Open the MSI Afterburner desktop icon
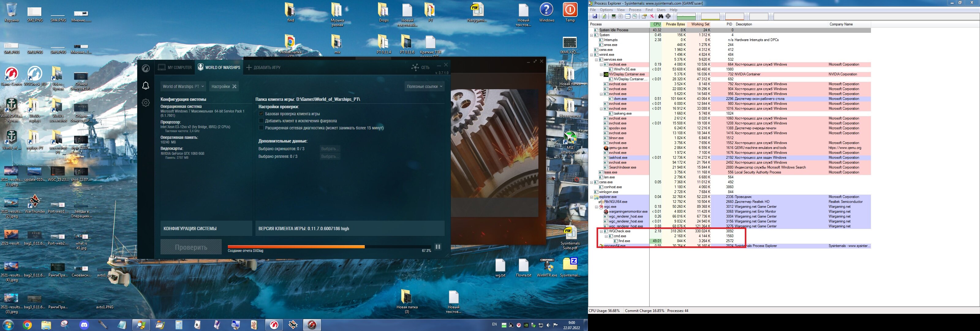Viewport: 980px width, 331px height. point(570,143)
